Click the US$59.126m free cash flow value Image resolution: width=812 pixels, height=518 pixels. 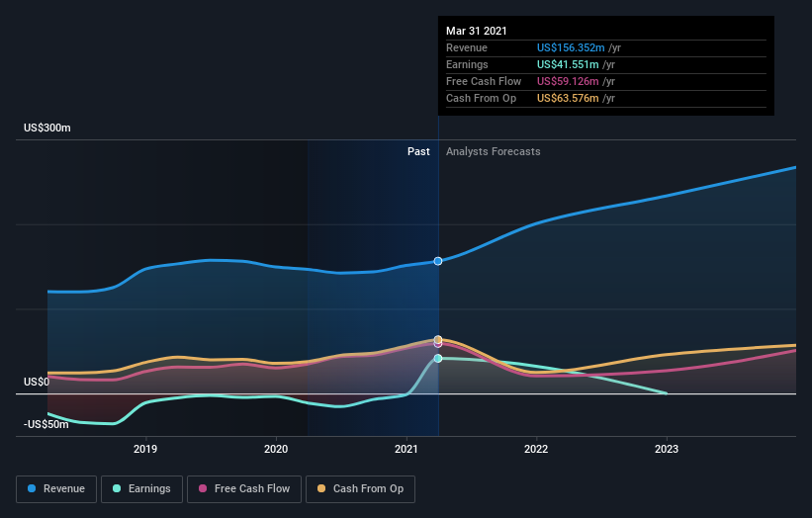point(568,81)
